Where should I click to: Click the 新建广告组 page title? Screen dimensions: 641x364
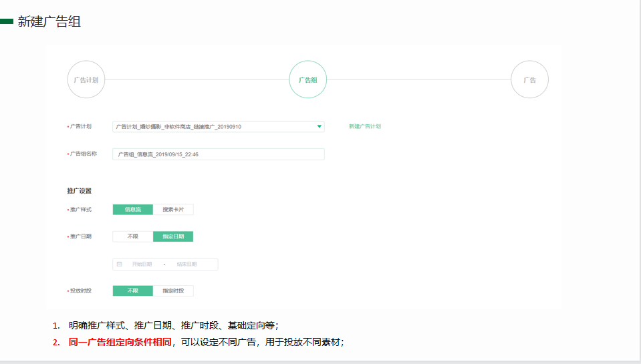click(x=49, y=21)
